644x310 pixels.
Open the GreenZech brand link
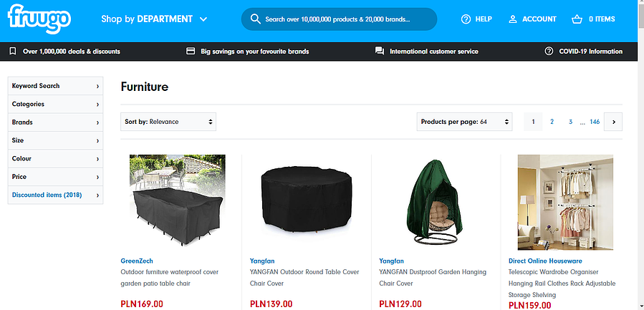pyautogui.click(x=137, y=261)
